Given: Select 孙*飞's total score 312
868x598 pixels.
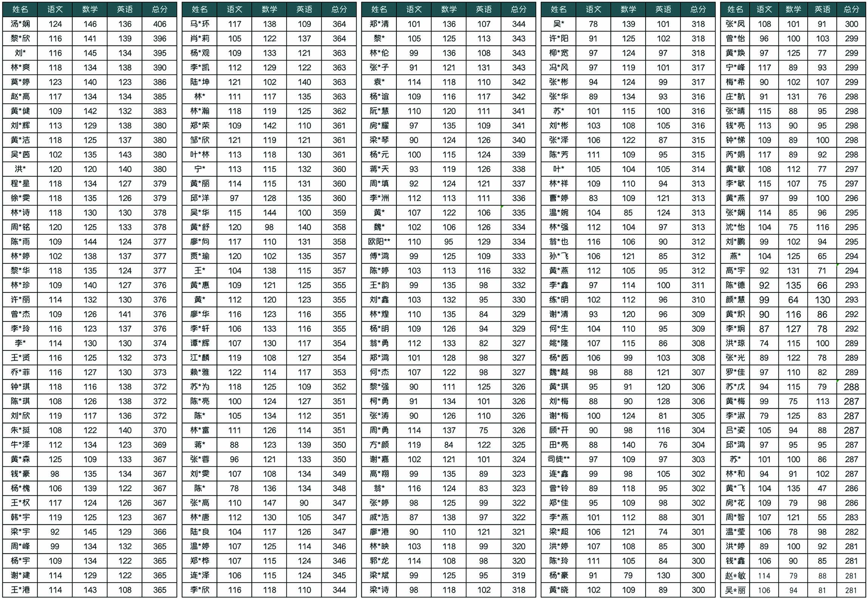Looking at the screenshot, I should pos(698,256).
